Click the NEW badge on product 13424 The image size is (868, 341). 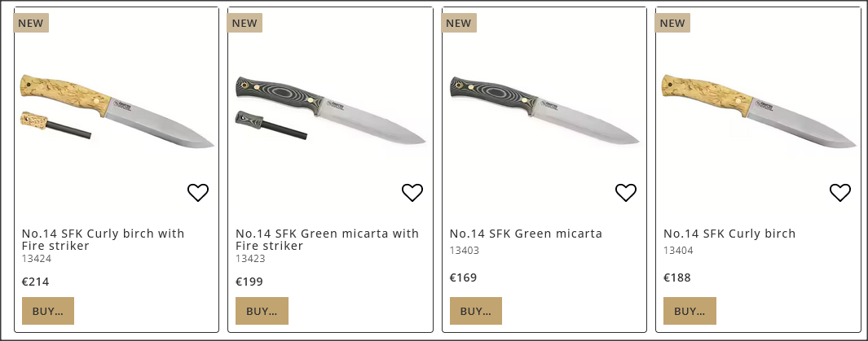click(31, 23)
